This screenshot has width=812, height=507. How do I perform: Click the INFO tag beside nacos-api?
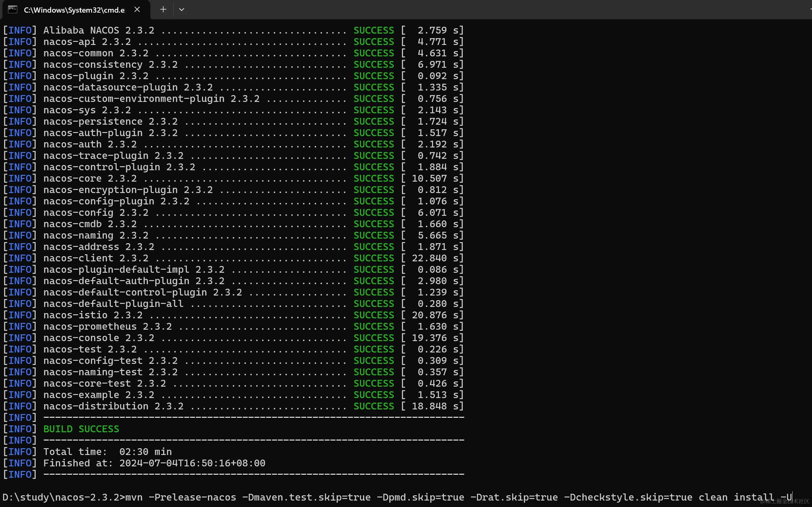20,42
